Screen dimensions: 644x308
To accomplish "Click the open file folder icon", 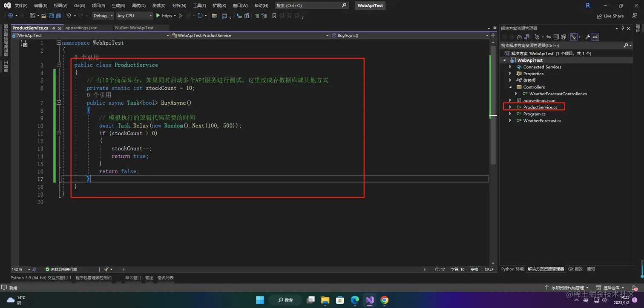I will click(x=44, y=15).
